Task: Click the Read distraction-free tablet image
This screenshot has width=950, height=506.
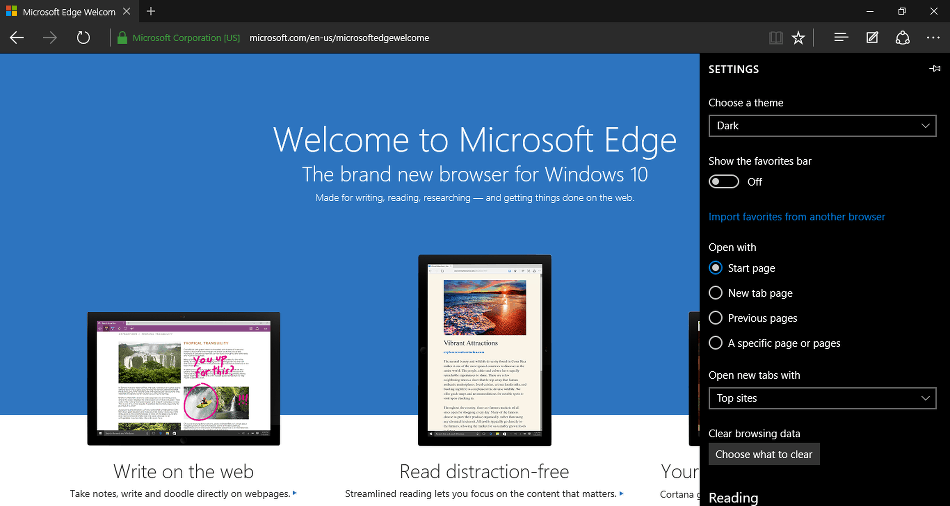Action: click(484, 350)
